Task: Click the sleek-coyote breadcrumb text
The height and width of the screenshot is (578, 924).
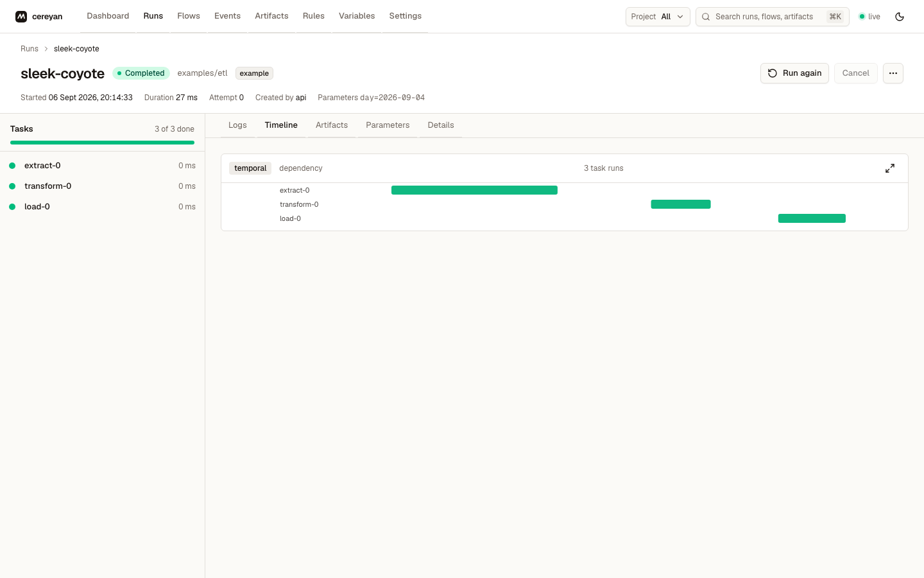Action: (x=76, y=49)
